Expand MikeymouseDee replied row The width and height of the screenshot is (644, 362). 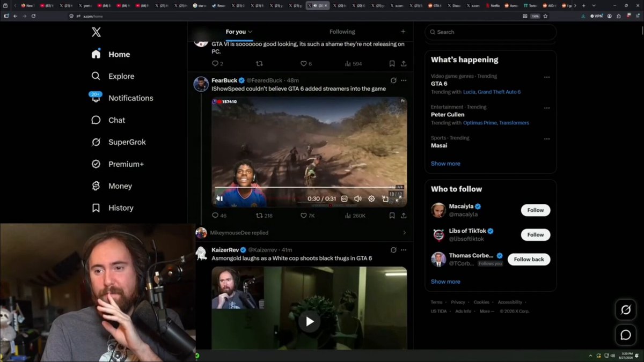[x=301, y=233]
